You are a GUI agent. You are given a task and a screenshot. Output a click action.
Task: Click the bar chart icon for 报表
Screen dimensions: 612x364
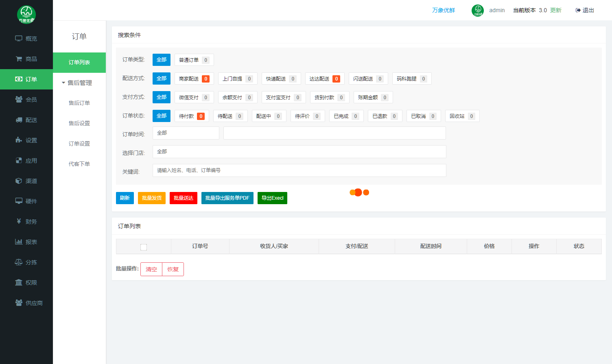19,242
